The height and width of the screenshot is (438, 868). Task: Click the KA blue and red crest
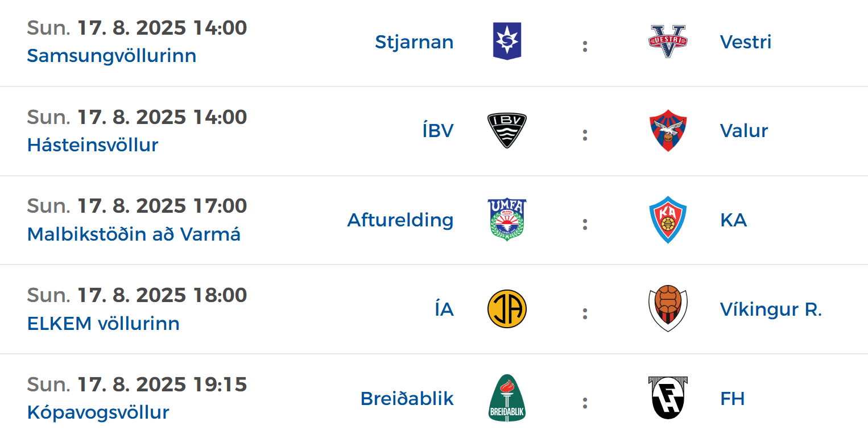click(x=668, y=220)
